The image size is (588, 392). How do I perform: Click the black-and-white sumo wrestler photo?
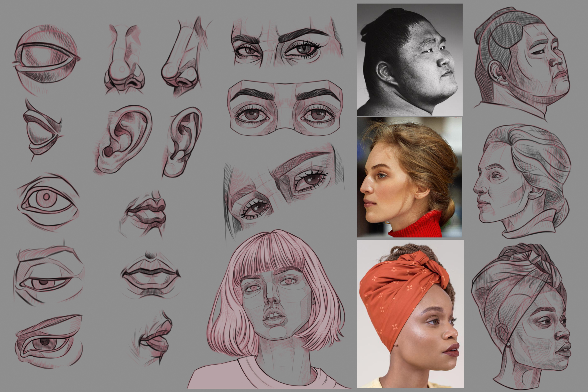coord(409,60)
